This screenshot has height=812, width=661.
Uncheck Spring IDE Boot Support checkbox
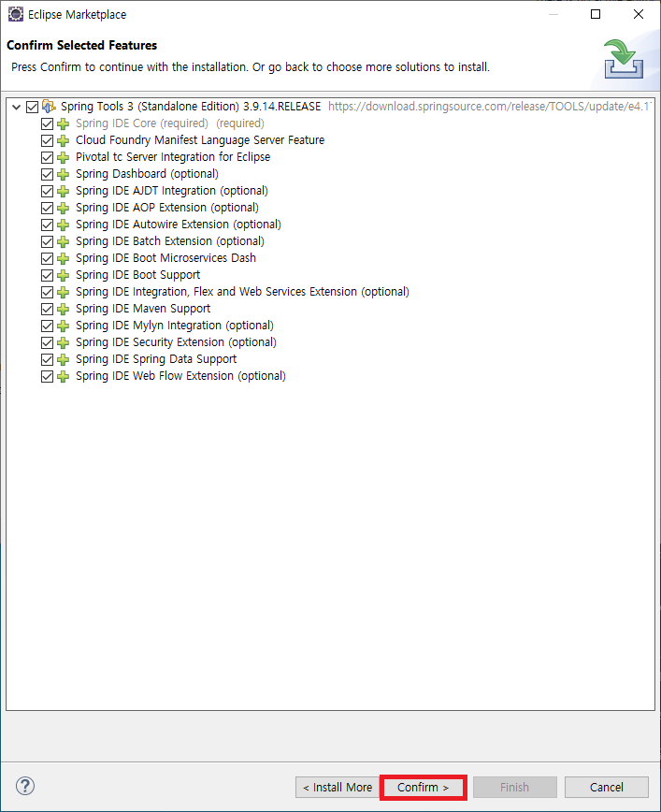(47, 275)
